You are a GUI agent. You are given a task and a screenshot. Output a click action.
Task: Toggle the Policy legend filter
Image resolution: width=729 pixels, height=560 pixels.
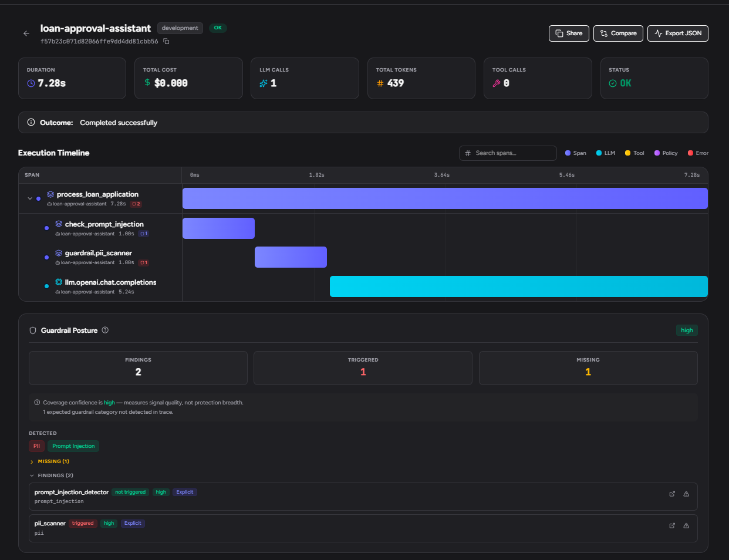tap(666, 153)
